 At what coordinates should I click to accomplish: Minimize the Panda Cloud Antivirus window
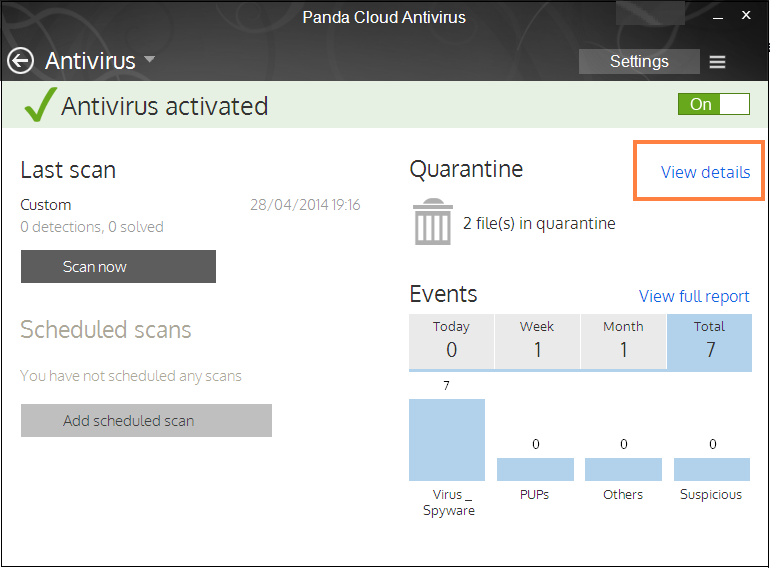(718, 17)
